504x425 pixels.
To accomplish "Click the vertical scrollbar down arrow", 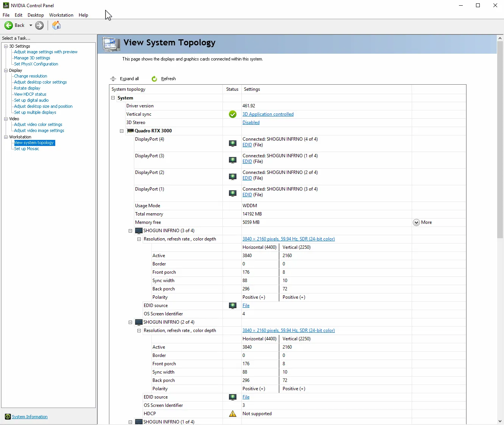I will (500, 421).
